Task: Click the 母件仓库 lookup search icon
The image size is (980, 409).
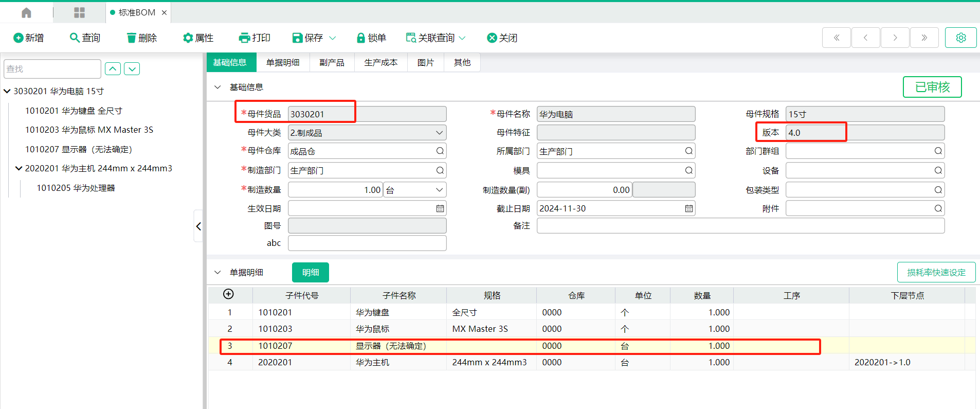Action: (440, 151)
